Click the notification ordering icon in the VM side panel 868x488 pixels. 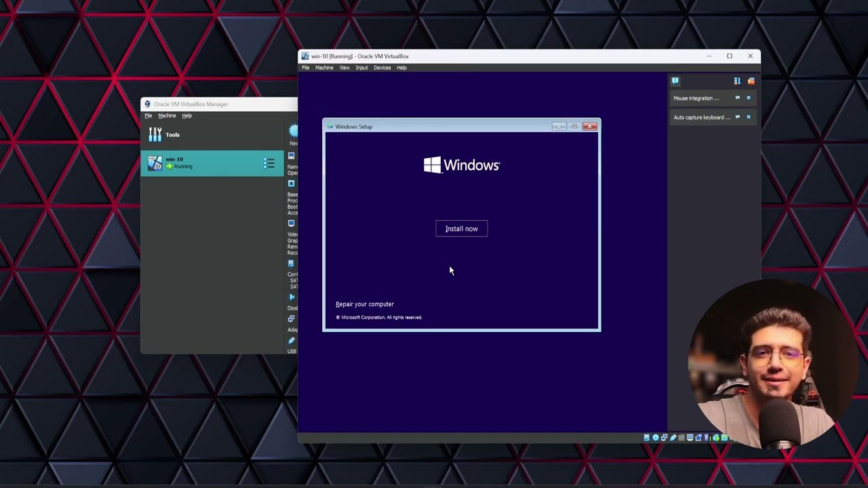pos(737,81)
